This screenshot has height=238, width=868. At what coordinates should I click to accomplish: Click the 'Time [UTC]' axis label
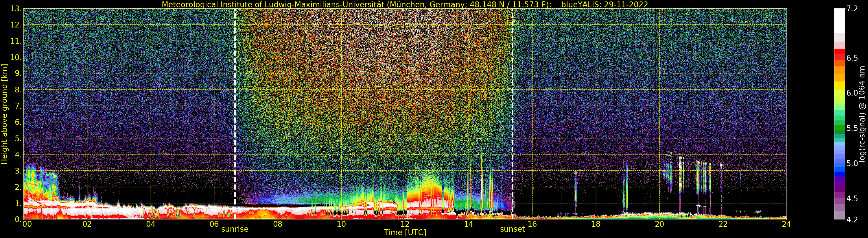(405, 233)
